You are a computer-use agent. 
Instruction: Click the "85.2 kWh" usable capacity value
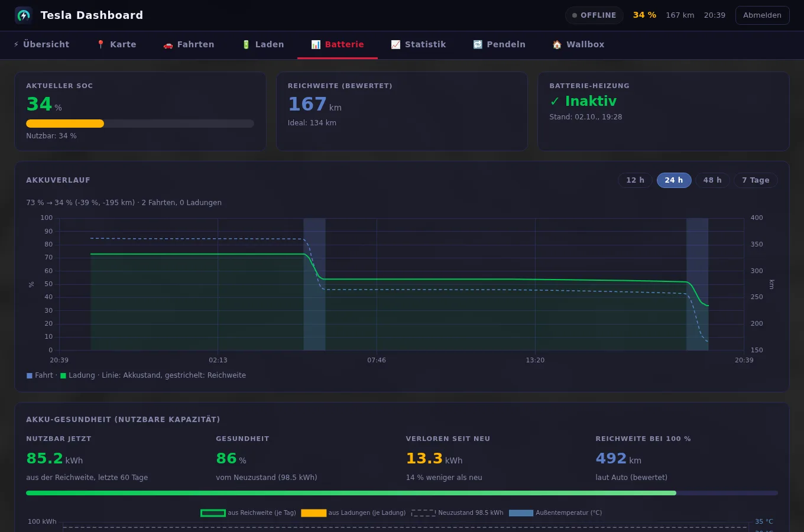[x=54, y=459]
